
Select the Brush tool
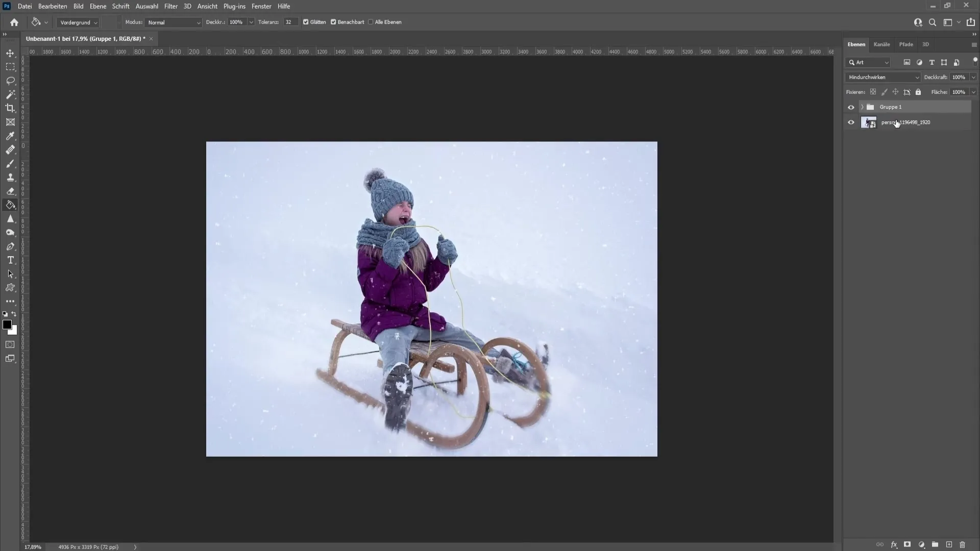(10, 163)
